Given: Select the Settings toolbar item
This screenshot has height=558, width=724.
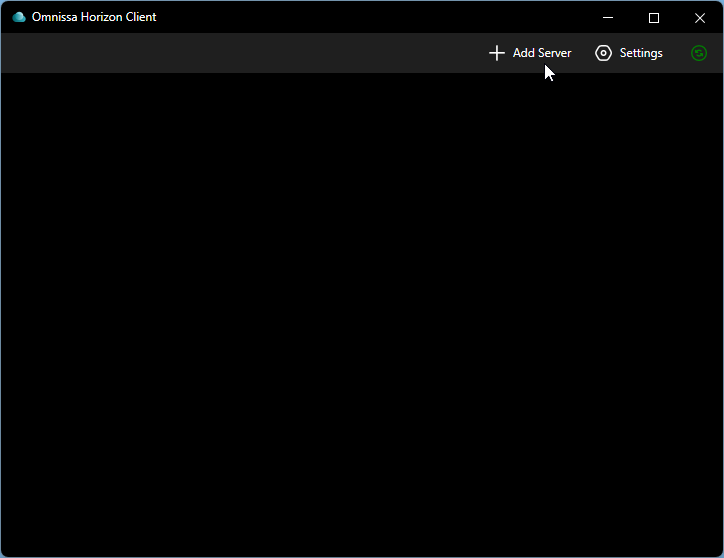Looking at the screenshot, I should tap(629, 53).
